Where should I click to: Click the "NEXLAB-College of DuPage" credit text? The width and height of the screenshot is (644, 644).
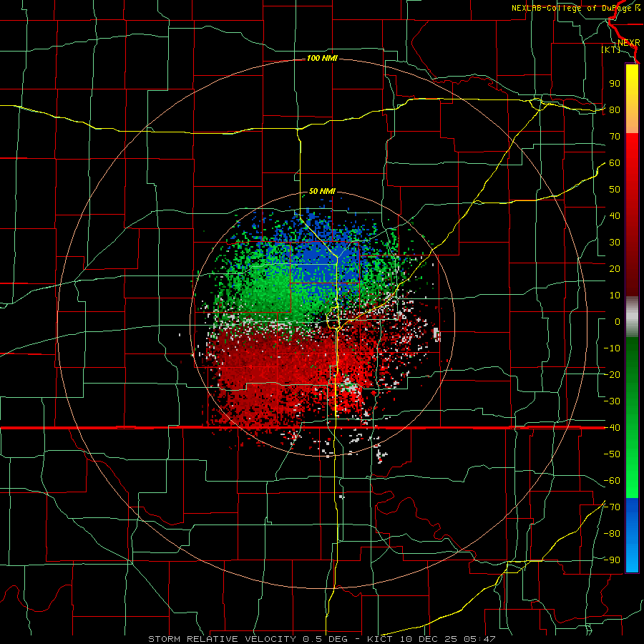tap(571, 8)
